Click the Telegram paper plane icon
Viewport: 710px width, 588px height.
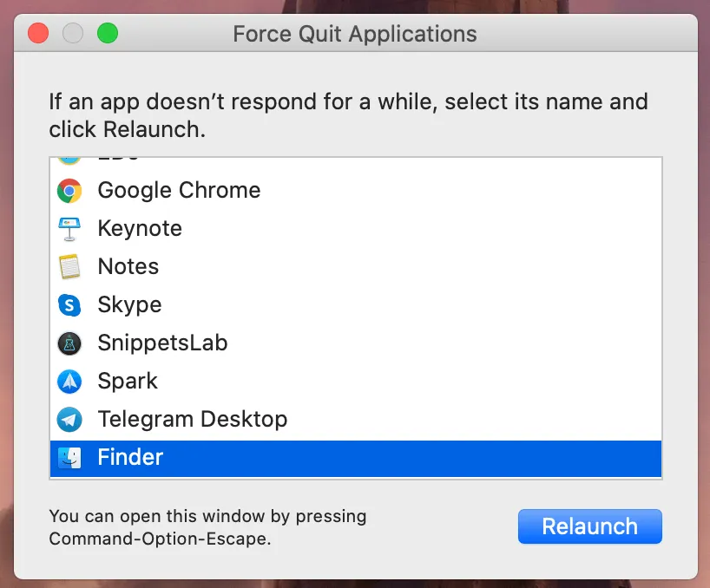[x=69, y=420]
